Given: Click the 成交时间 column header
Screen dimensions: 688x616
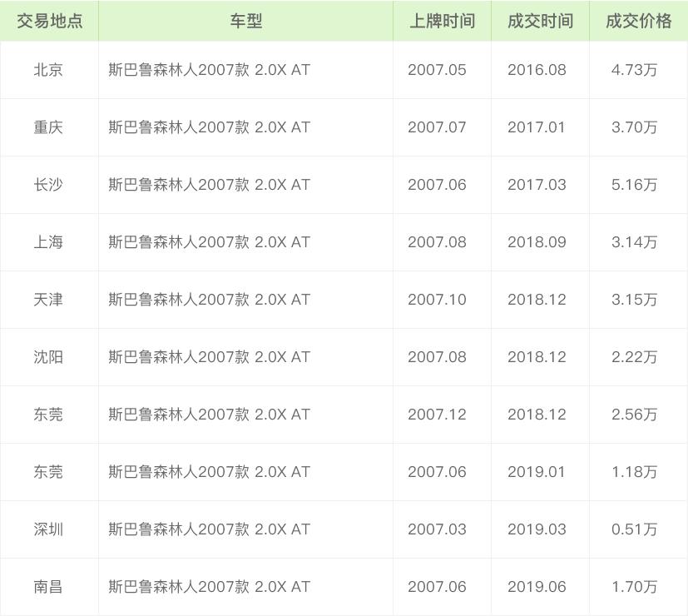Looking at the screenshot, I should [540, 21].
